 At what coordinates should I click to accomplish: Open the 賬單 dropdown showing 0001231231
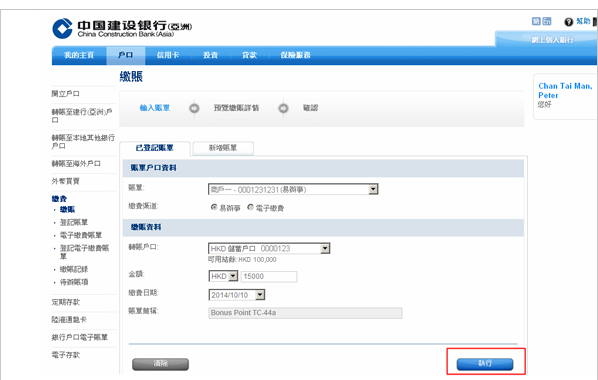(x=293, y=189)
